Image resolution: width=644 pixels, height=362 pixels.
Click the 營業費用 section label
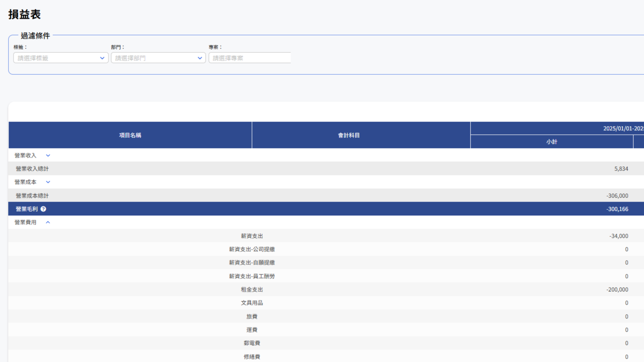click(x=25, y=222)
